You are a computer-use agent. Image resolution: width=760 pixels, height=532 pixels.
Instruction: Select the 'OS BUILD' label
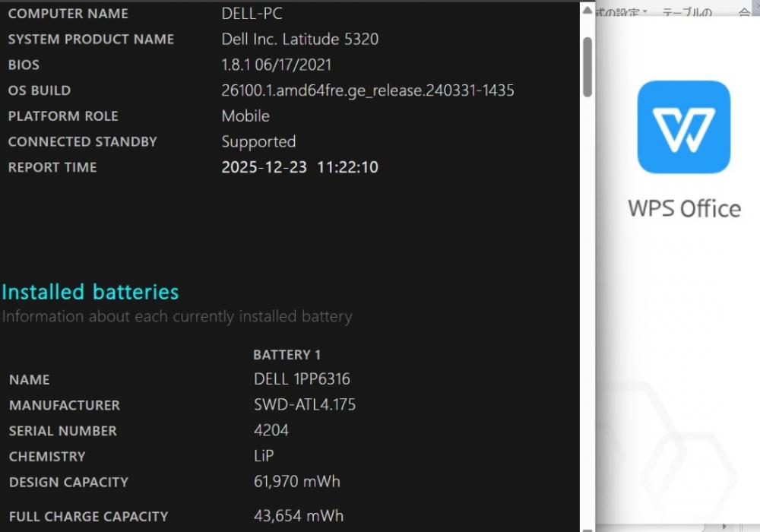click(40, 90)
